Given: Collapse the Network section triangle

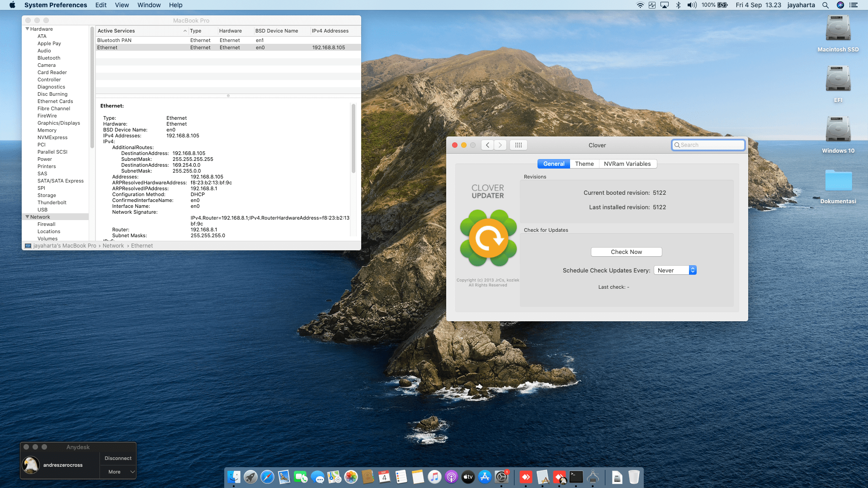Looking at the screenshot, I should (x=27, y=217).
